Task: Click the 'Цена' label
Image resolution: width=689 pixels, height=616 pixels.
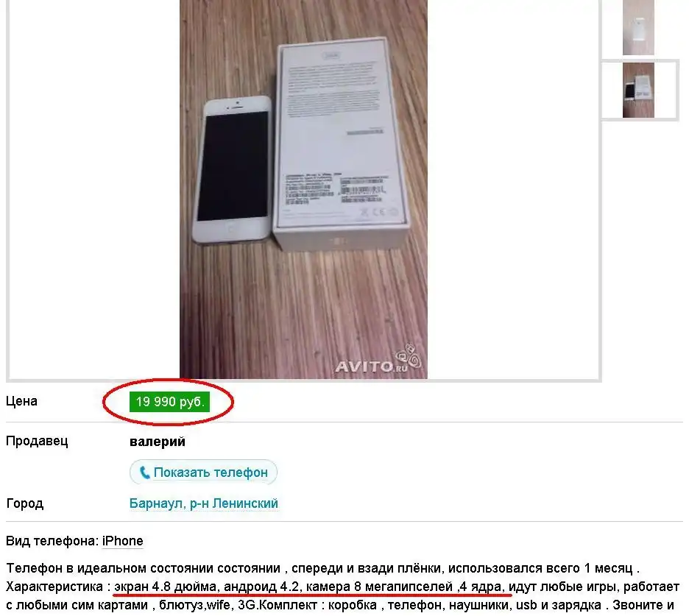Action: [x=21, y=401]
